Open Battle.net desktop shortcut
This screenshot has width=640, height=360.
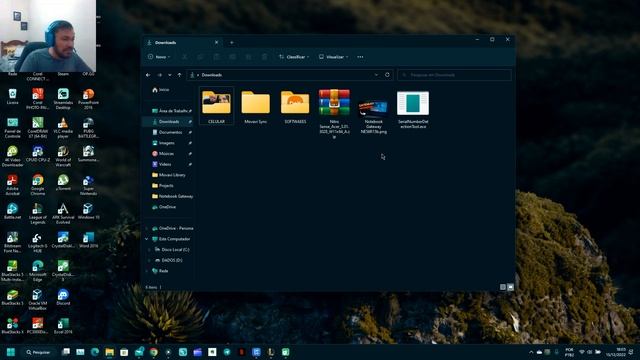(x=12, y=211)
